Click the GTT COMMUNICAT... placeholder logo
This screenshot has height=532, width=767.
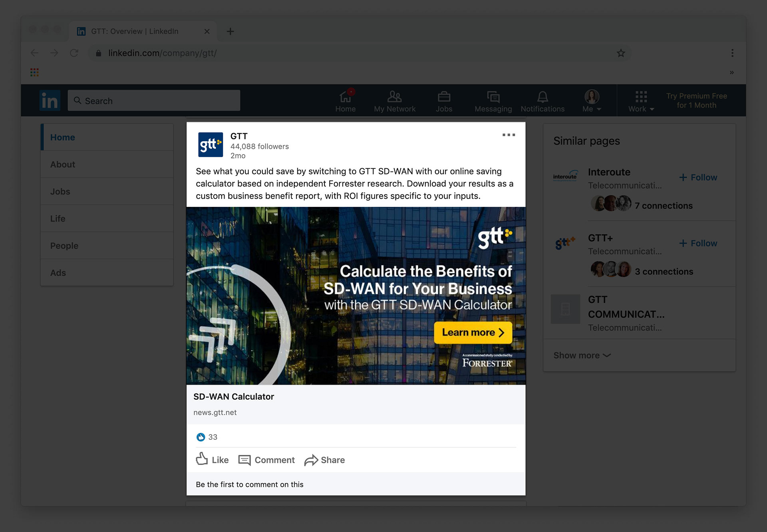click(565, 309)
